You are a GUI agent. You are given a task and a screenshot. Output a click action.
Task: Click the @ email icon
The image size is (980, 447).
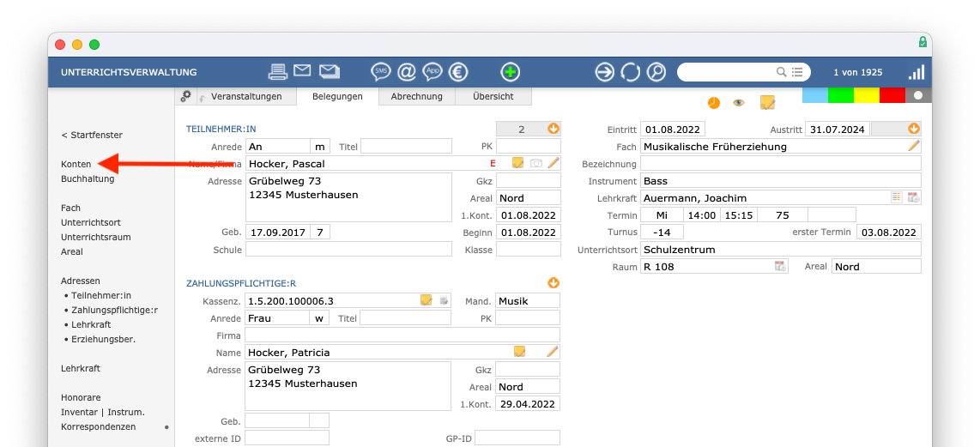coord(407,72)
